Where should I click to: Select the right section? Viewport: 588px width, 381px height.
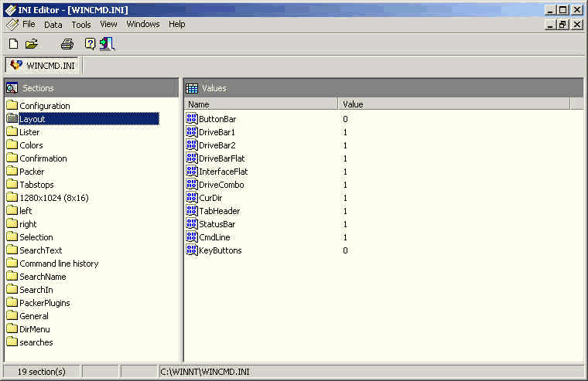28,224
